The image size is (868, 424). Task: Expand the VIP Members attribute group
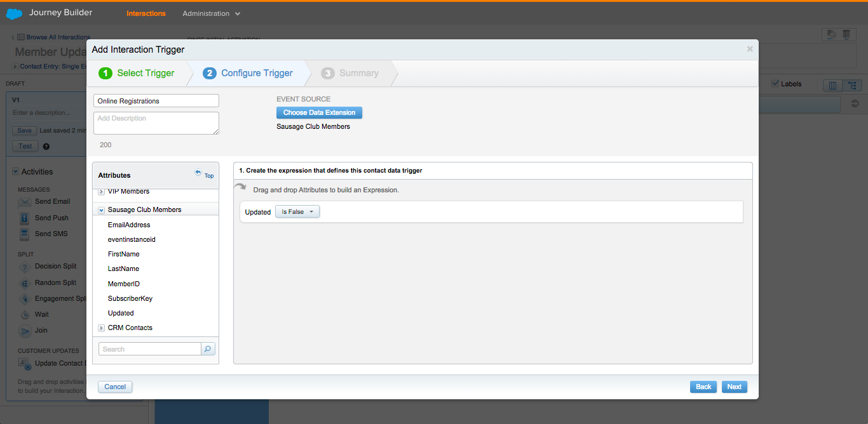[x=102, y=192]
